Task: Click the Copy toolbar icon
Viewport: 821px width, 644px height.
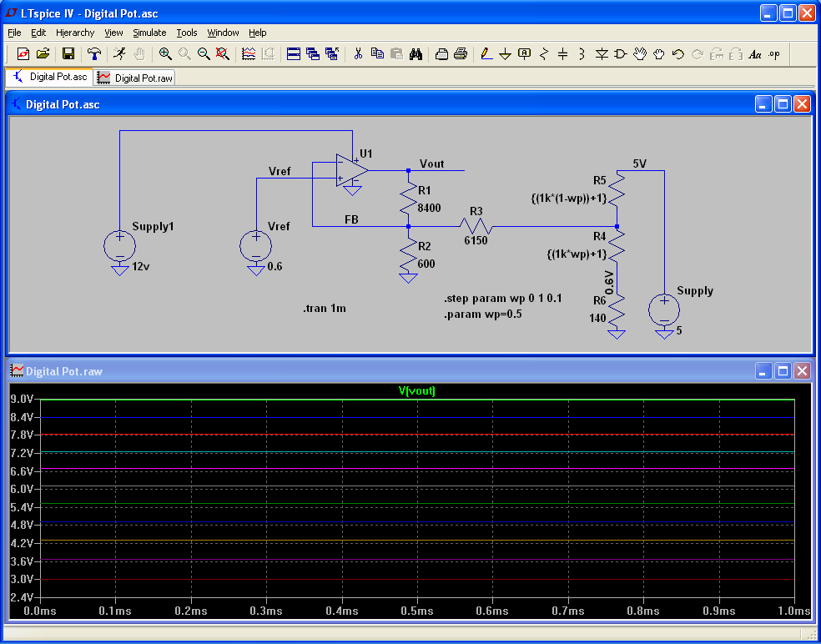Action: pos(377,53)
